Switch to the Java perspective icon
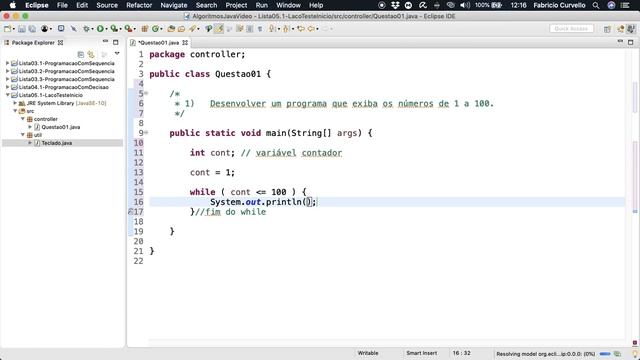This screenshot has height=360, width=640. click(631, 29)
